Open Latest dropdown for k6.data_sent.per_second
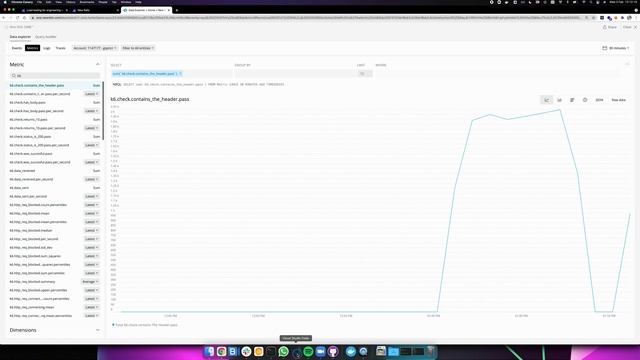 click(91, 196)
